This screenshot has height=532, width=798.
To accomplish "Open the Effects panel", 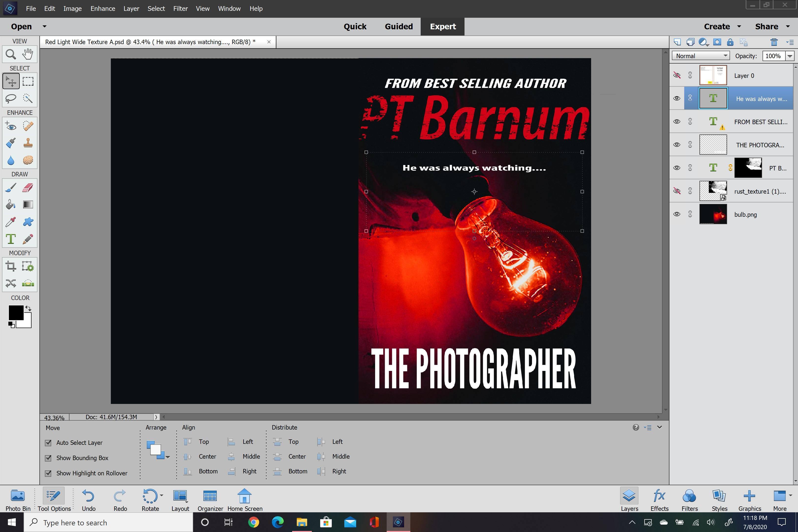I will pyautogui.click(x=659, y=500).
